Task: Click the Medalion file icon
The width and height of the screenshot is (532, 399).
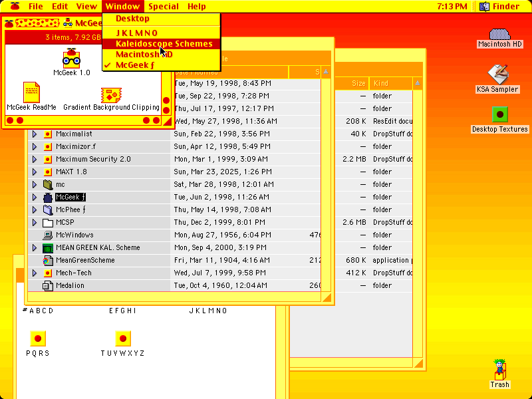Action: pos(48,286)
